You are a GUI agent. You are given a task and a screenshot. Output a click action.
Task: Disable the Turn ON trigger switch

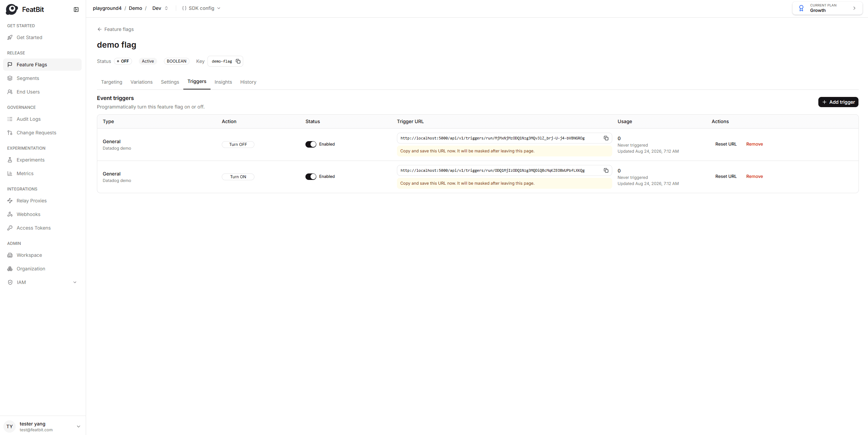(311, 177)
